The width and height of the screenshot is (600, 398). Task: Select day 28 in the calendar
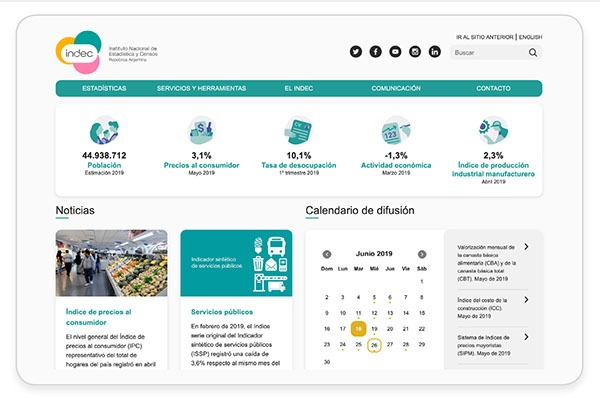(x=406, y=344)
